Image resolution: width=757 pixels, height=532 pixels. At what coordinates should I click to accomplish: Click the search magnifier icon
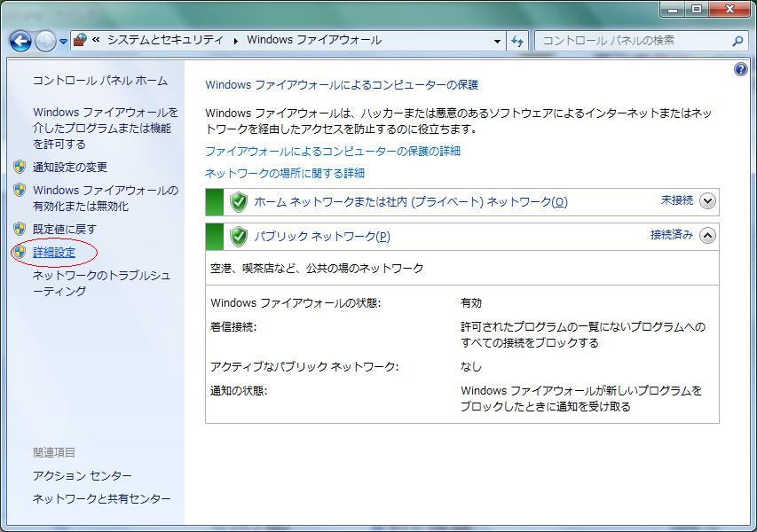tap(737, 41)
